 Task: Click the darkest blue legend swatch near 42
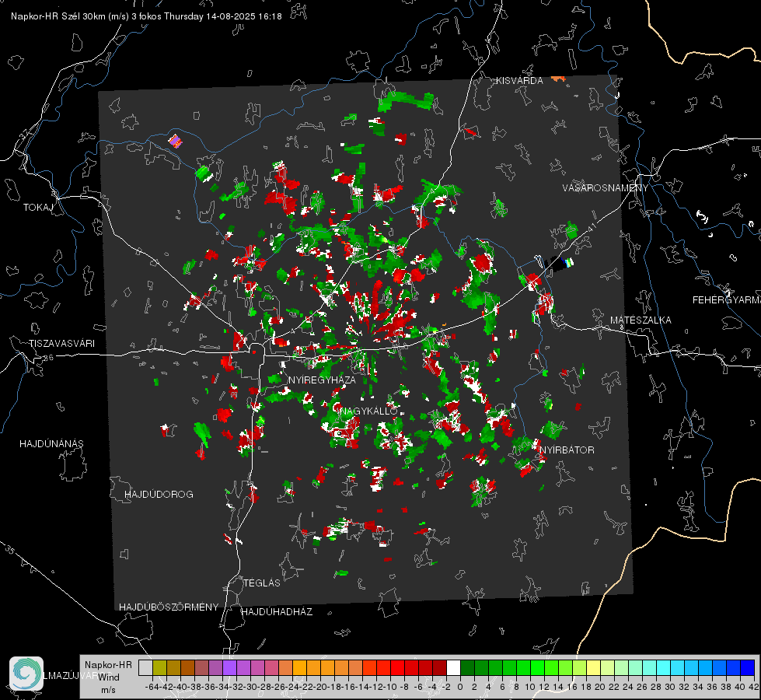[748, 667]
